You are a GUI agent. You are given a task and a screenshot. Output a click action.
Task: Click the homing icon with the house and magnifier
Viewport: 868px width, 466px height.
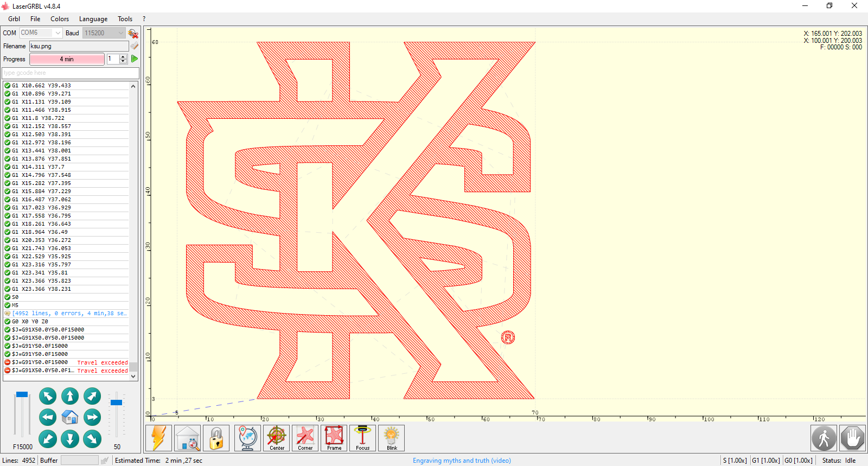click(x=188, y=438)
